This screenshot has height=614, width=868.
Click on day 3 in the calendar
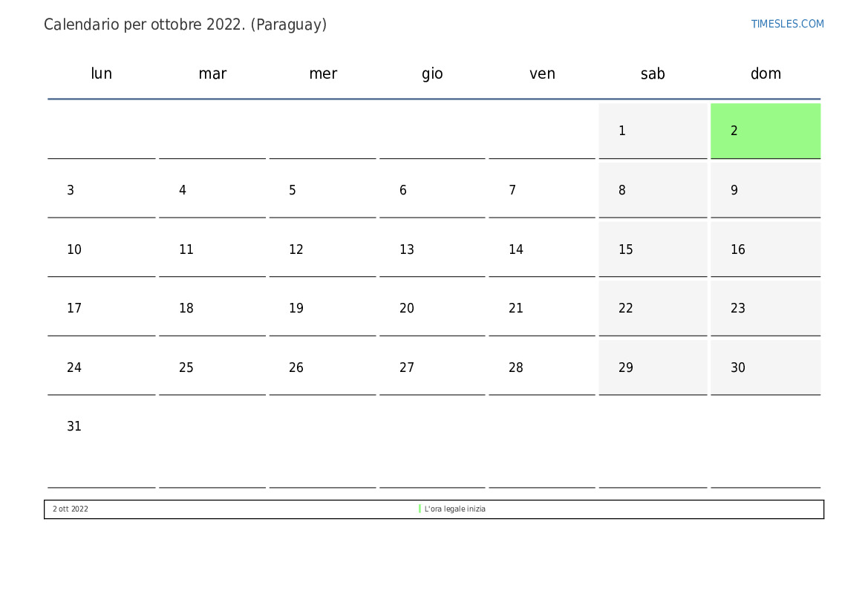[101, 190]
